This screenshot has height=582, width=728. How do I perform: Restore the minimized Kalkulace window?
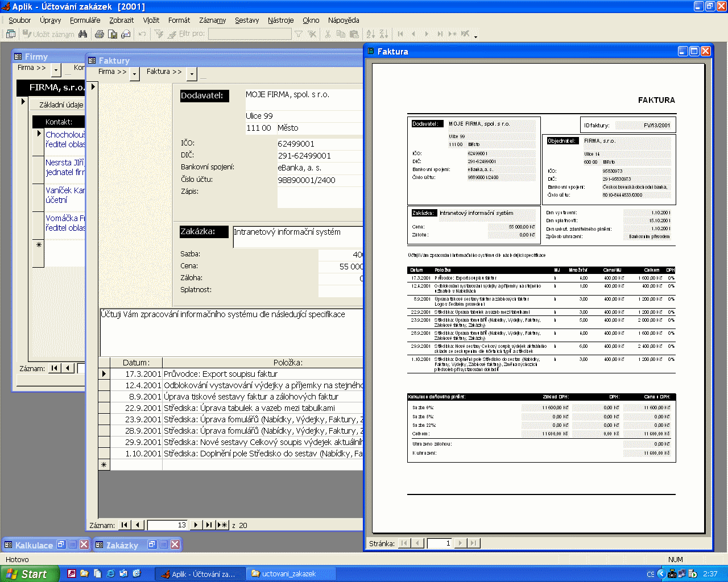point(61,544)
